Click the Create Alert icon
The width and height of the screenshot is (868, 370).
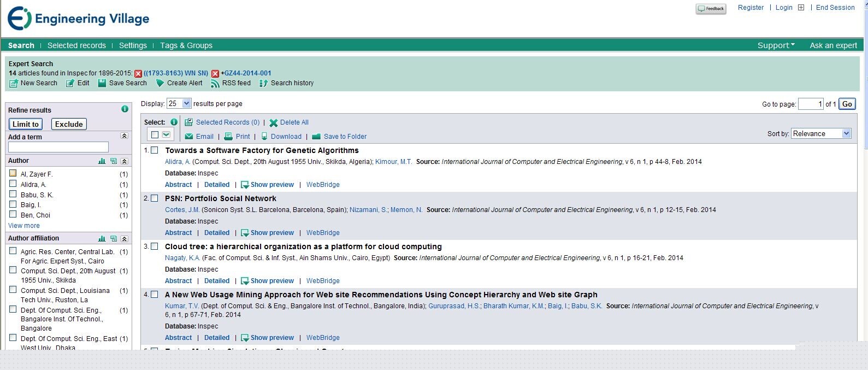click(x=160, y=83)
